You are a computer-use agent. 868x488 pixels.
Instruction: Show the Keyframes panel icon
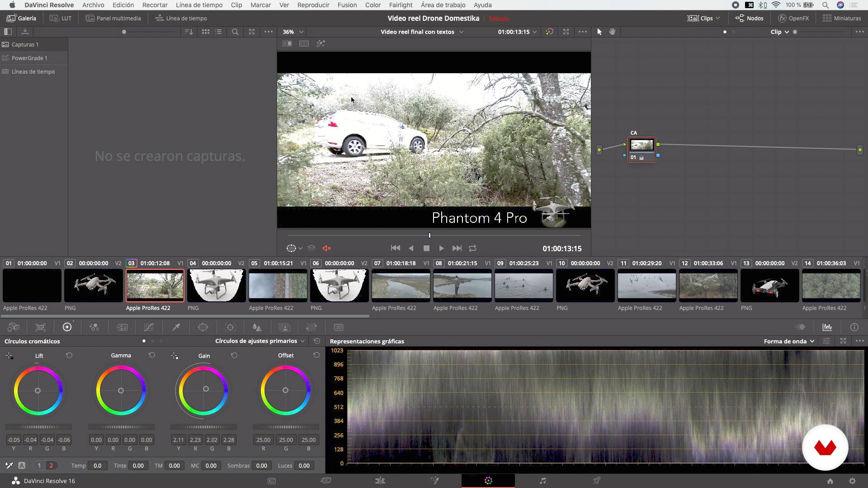[801, 327]
